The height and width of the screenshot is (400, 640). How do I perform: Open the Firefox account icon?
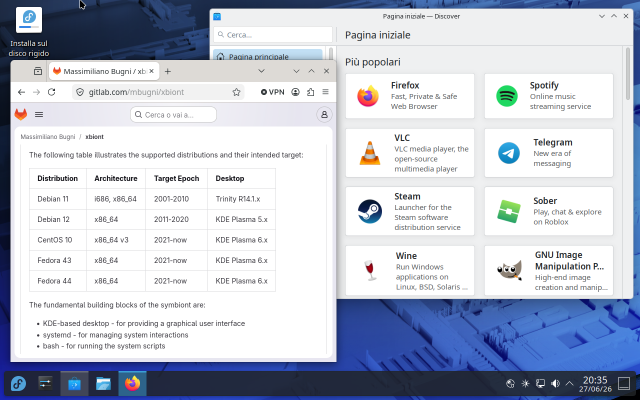tap(296, 92)
